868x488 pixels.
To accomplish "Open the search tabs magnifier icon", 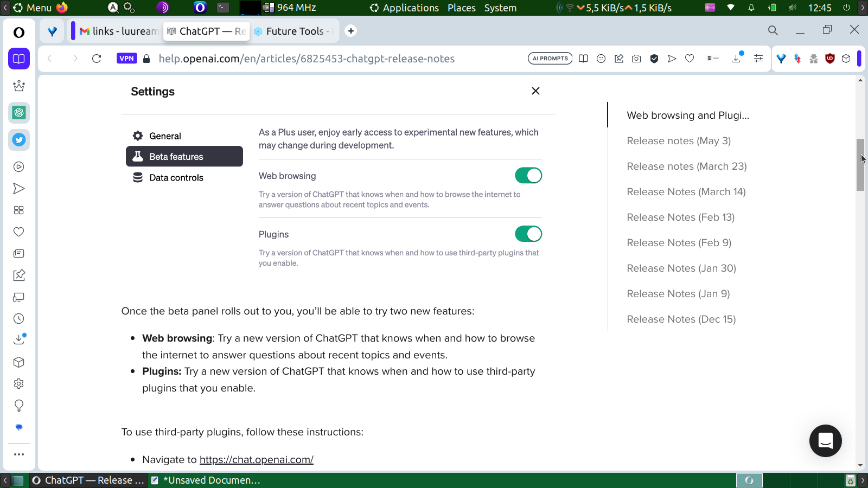I will 773,30.
